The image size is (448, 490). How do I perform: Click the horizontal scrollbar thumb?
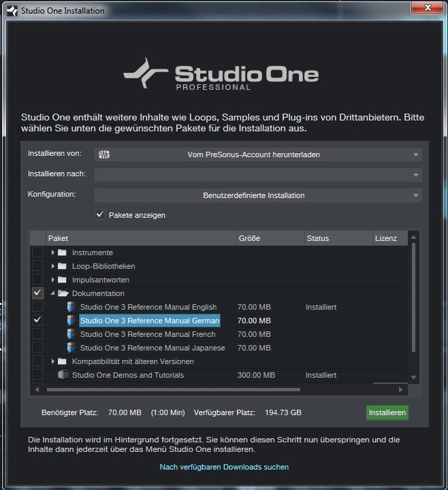click(x=174, y=390)
